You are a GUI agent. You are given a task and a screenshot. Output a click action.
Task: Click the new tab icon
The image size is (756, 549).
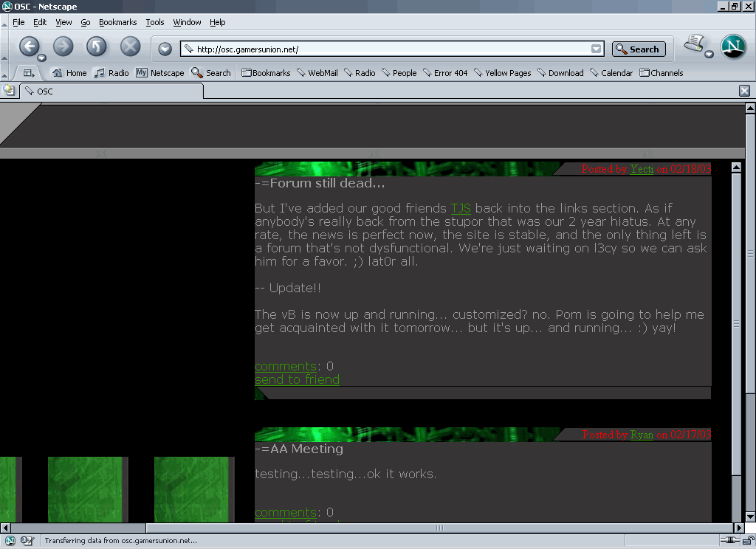(x=9, y=90)
